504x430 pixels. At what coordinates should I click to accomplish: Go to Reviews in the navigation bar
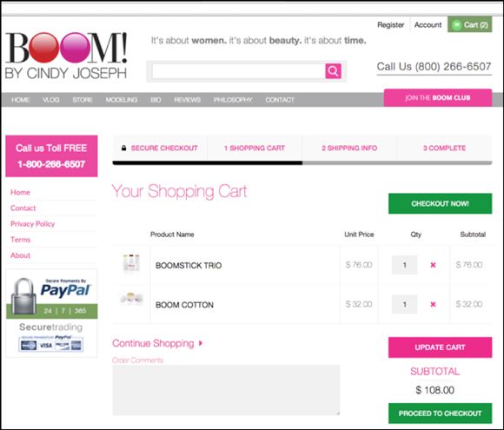(x=188, y=100)
